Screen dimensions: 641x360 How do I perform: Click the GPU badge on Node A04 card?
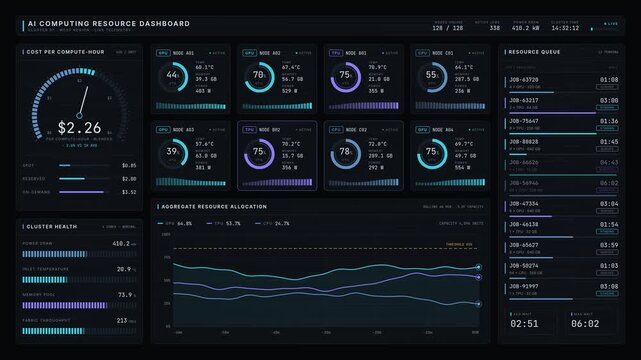(422, 130)
